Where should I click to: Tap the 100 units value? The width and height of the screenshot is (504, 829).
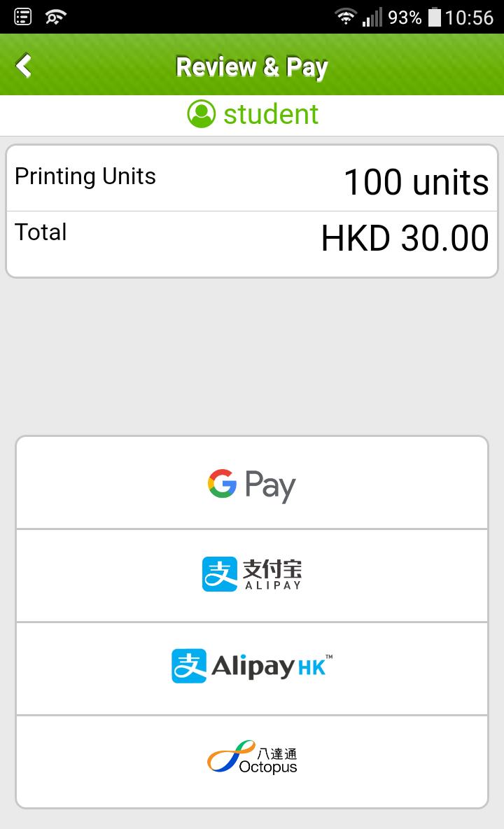pos(416,182)
